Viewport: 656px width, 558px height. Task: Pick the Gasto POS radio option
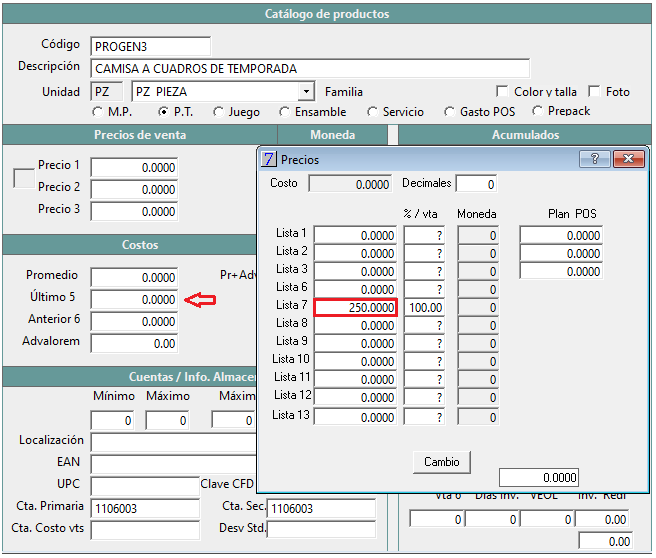449,112
